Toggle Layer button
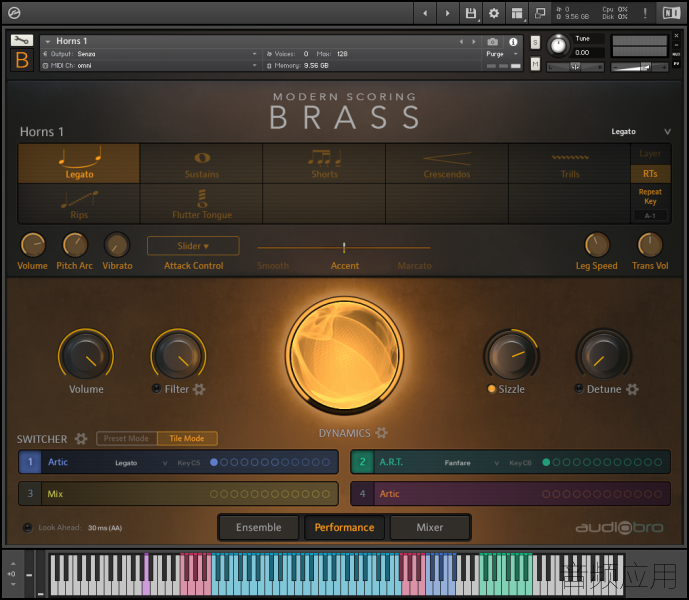The image size is (689, 600). point(650,153)
